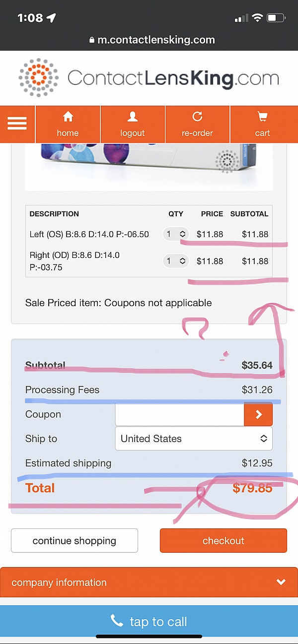Change quantity for Right (OD) lens
This screenshot has height=644, width=298.
point(176,260)
